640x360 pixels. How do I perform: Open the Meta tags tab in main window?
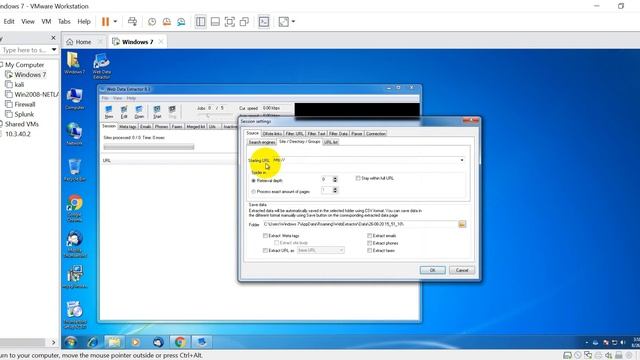[128, 127]
